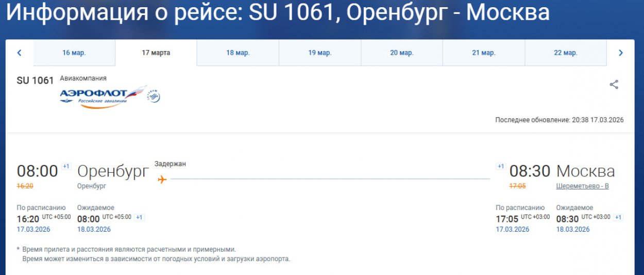
Task: Go to previous dates with left arrow
Action: pyautogui.click(x=20, y=53)
